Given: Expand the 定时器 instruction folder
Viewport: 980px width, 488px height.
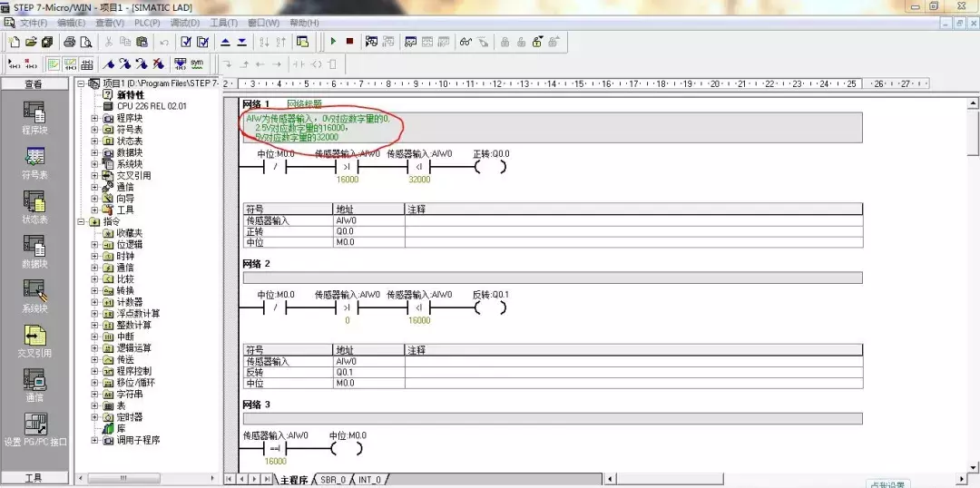Looking at the screenshot, I should pyautogui.click(x=95, y=416).
